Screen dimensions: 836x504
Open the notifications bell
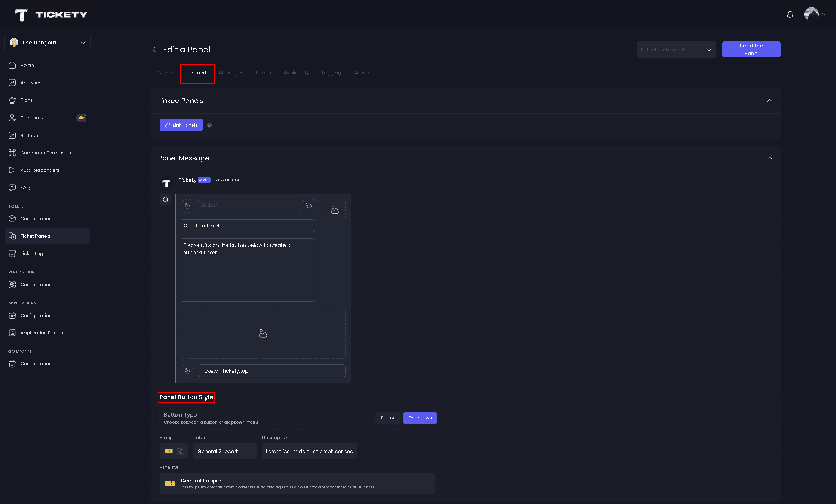click(790, 15)
